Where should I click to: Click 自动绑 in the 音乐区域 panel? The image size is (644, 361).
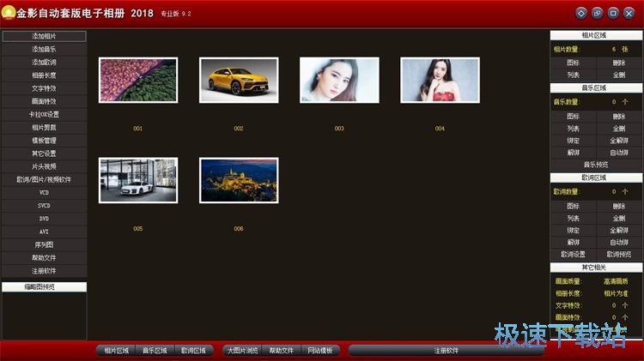coord(619,153)
